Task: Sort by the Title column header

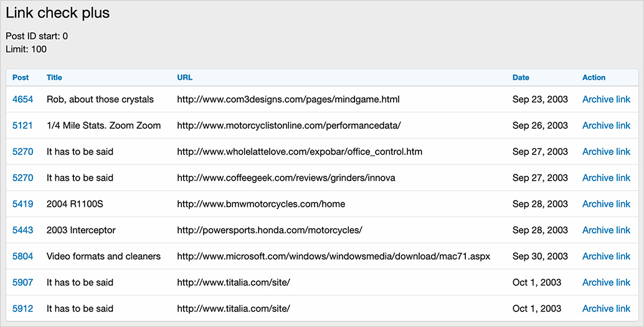Action: pos(54,78)
